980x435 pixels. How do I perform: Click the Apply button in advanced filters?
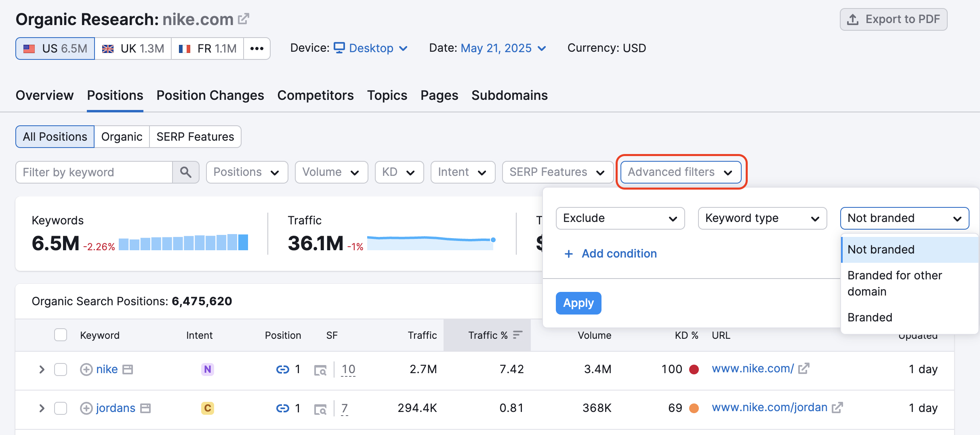click(x=578, y=303)
